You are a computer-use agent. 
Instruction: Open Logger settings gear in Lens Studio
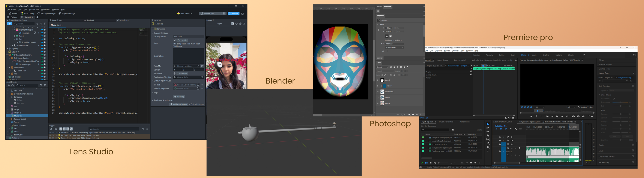tap(147, 129)
